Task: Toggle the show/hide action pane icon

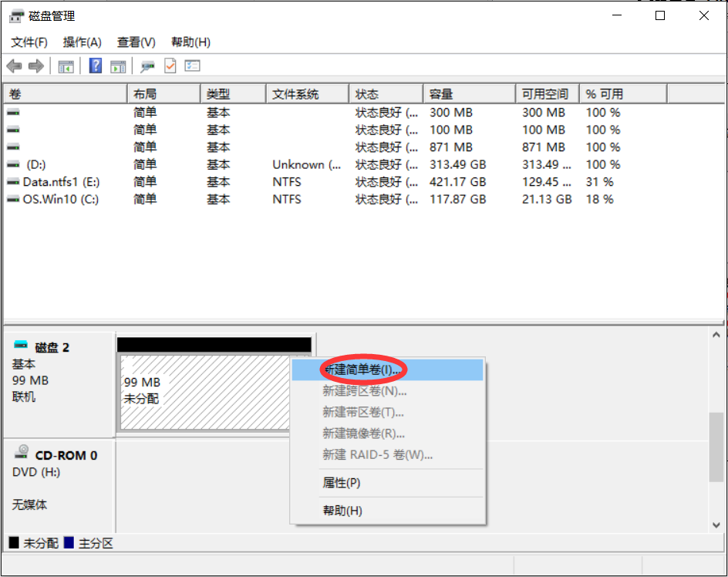Action: [118, 66]
